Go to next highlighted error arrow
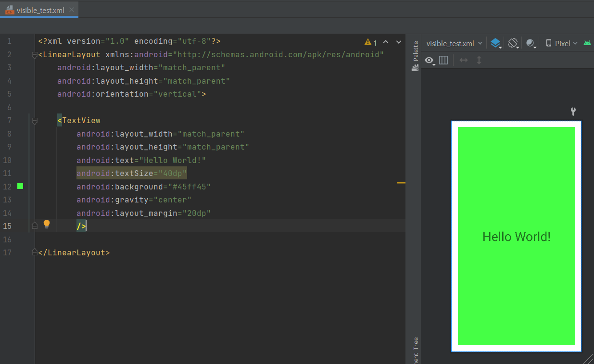 click(x=398, y=42)
